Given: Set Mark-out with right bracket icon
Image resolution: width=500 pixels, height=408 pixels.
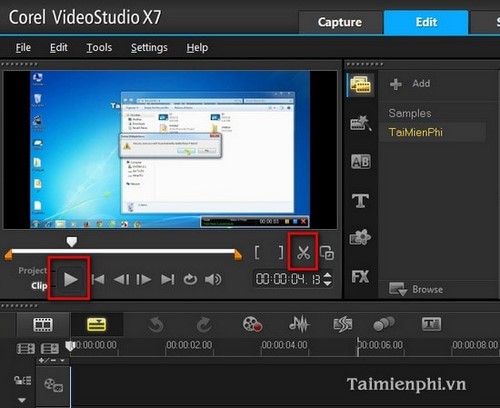Looking at the screenshot, I should coord(281,252).
